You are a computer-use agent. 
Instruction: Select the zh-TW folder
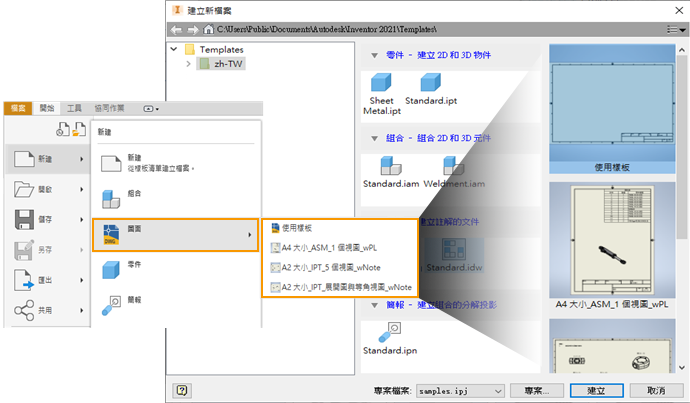point(221,64)
